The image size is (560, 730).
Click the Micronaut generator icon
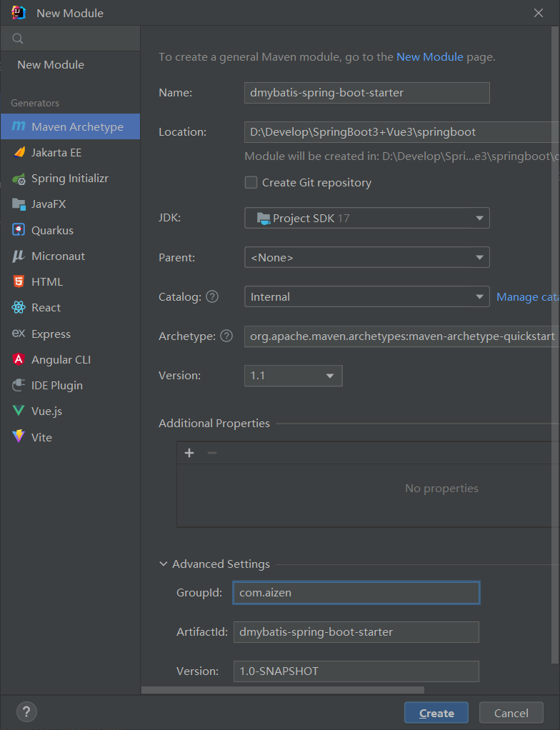[19, 256]
